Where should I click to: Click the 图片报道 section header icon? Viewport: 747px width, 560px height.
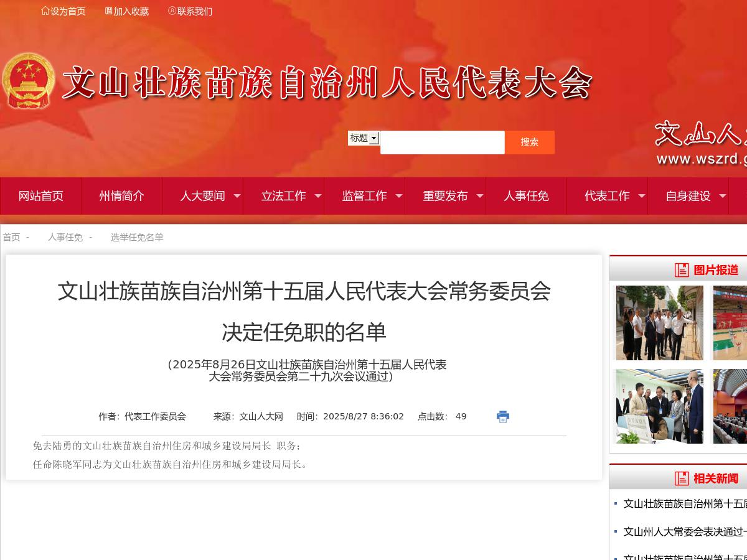681,270
